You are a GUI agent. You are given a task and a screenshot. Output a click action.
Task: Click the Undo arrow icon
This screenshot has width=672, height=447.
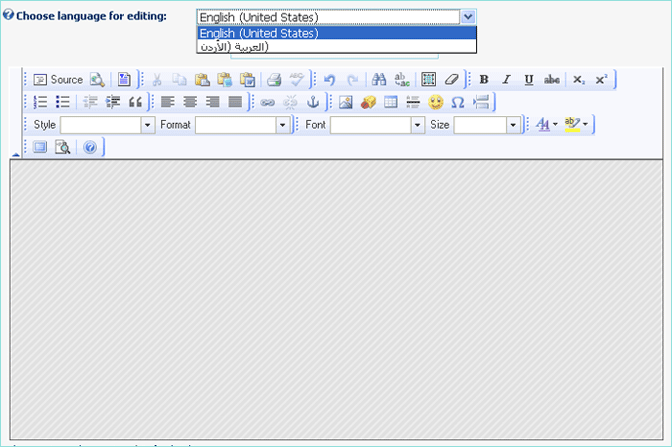[329, 80]
